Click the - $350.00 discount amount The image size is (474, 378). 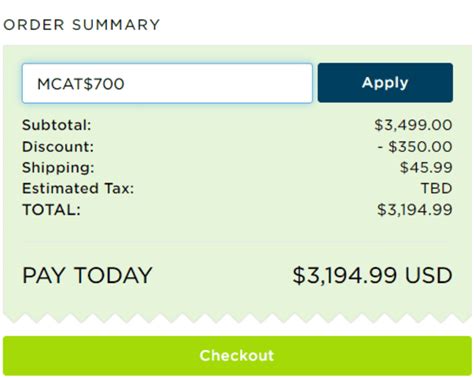[415, 147]
